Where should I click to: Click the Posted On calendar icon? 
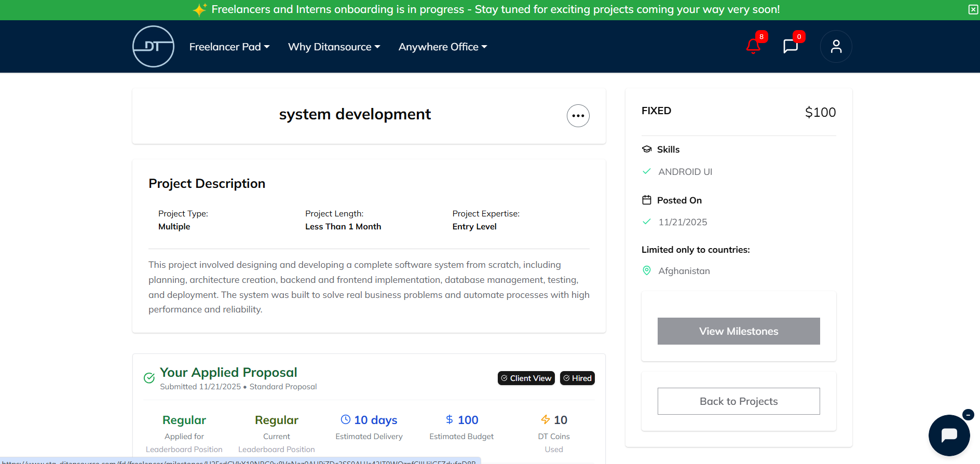point(647,200)
